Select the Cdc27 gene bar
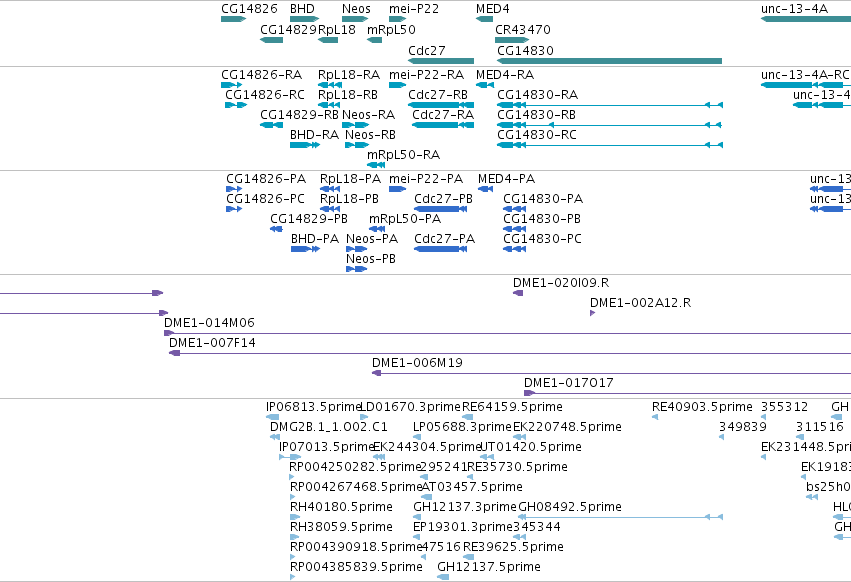The height and width of the screenshot is (582, 851). tap(441, 61)
